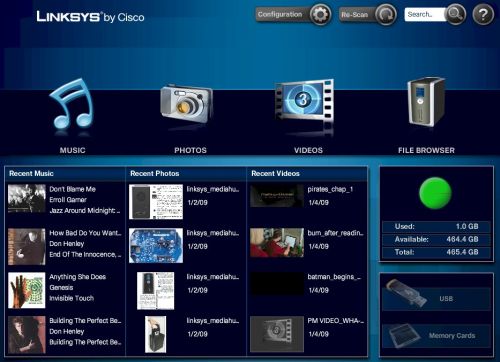
Task: Click the green disk usage pie indicator
Action: pos(435,193)
